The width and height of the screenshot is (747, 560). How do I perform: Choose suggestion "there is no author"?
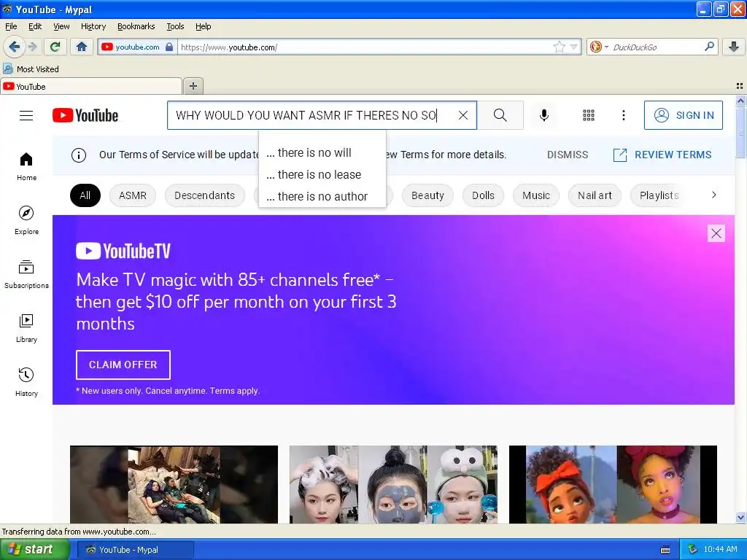click(x=322, y=196)
